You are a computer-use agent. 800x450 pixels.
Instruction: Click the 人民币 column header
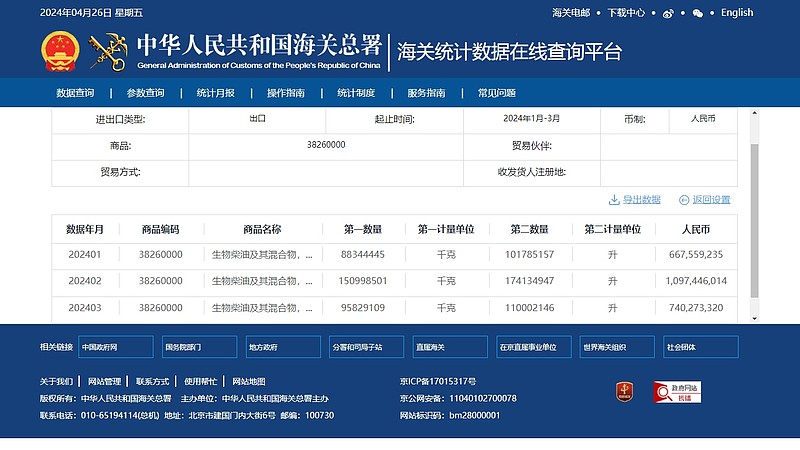[696, 230]
